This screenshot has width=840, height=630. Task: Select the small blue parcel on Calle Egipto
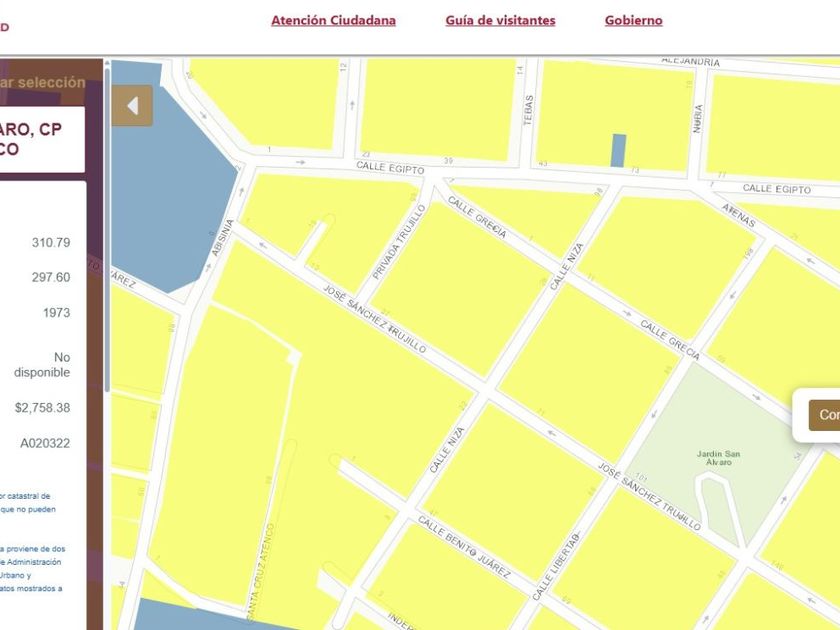pos(619,151)
